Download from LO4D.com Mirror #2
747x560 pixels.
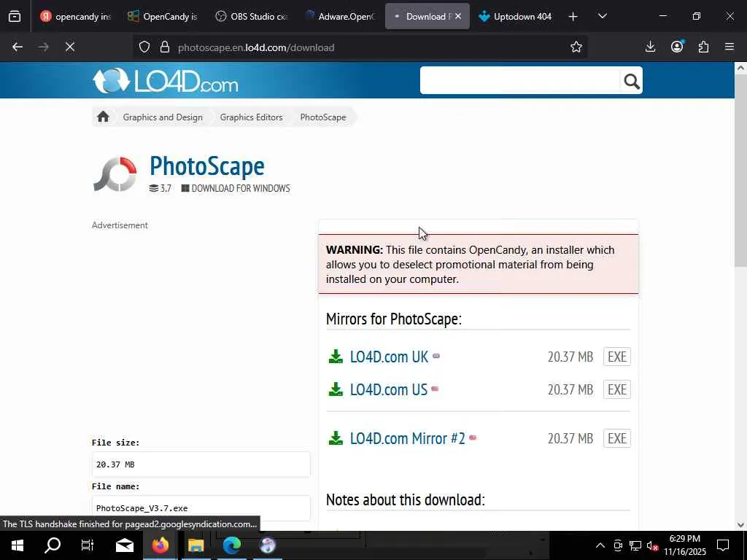tap(407, 438)
